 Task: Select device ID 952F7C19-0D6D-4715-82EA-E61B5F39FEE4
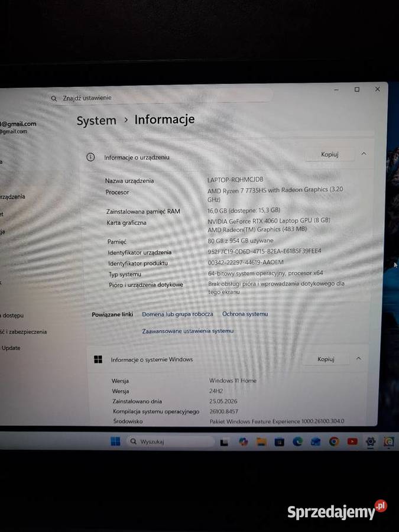[264, 251]
